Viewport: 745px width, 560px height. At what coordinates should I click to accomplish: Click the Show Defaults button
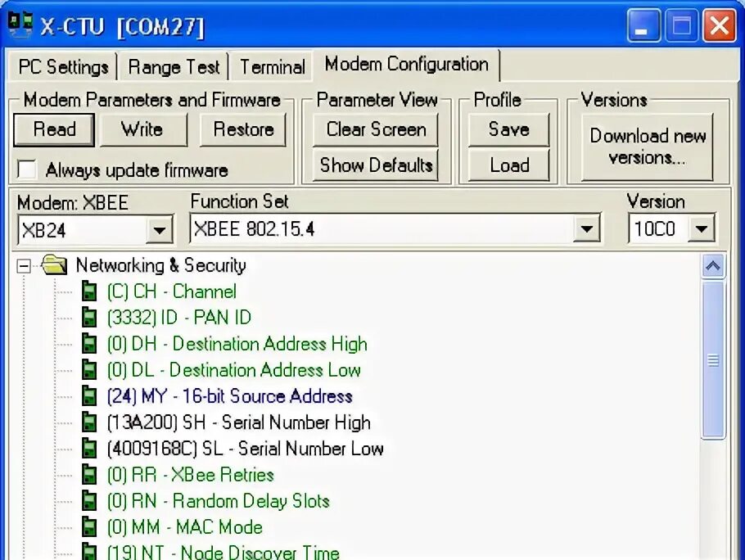376,165
